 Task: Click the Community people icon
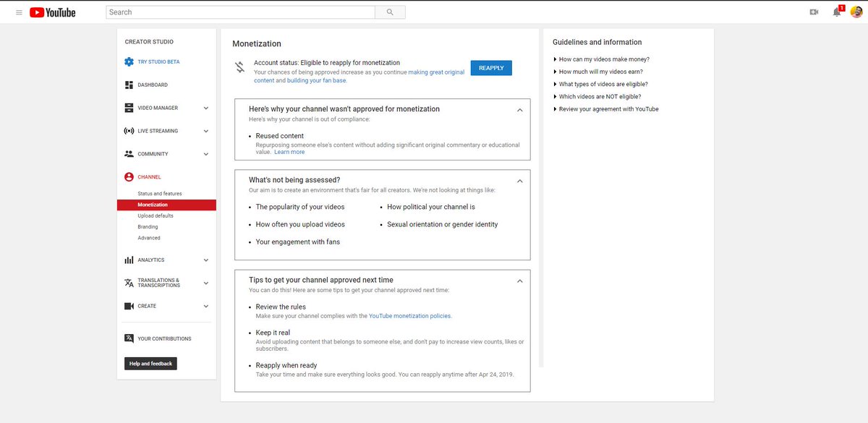tap(129, 154)
